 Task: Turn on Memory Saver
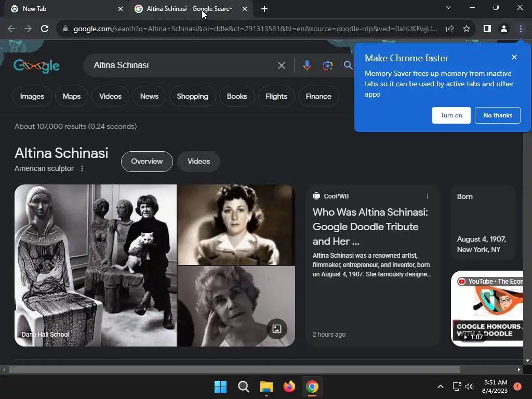451,115
